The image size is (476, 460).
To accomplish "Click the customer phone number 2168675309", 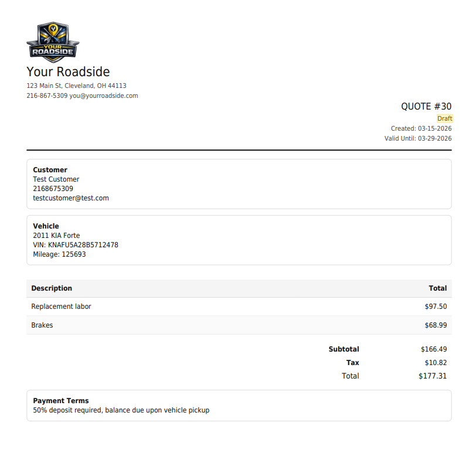I will click(53, 189).
